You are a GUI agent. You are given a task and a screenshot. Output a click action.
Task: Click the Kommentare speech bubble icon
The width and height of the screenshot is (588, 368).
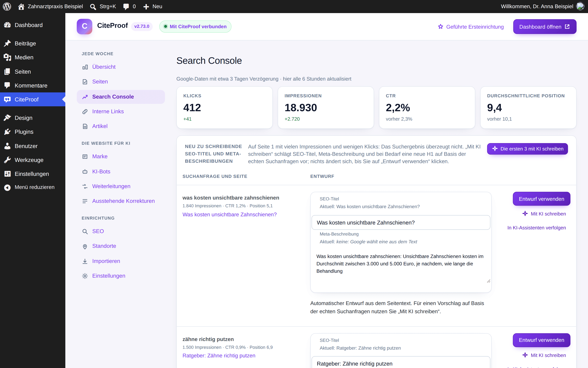[x=7, y=85]
